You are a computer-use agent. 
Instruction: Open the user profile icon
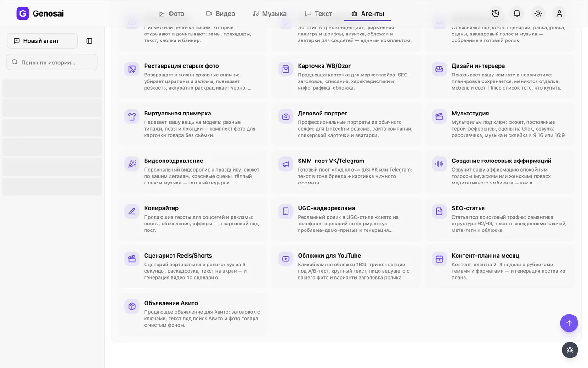(x=560, y=13)
